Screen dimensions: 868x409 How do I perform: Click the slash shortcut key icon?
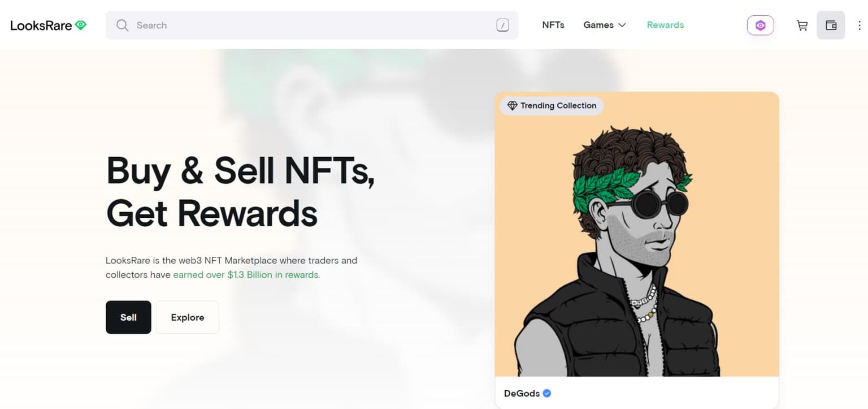point(502,25)
